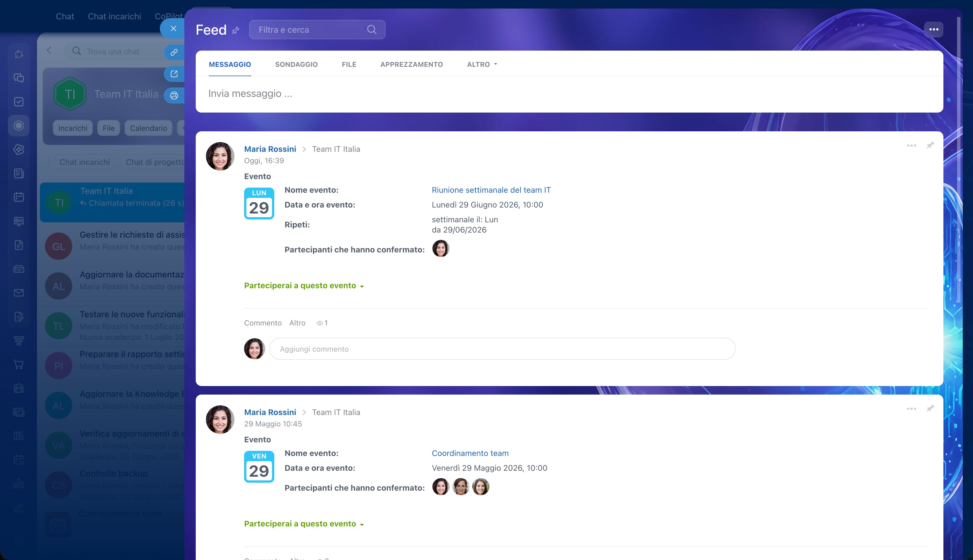Viewport: 973px width, 560px height.
Task: Select the MESSAGGIO tab
Action: (x=230, y=64)
